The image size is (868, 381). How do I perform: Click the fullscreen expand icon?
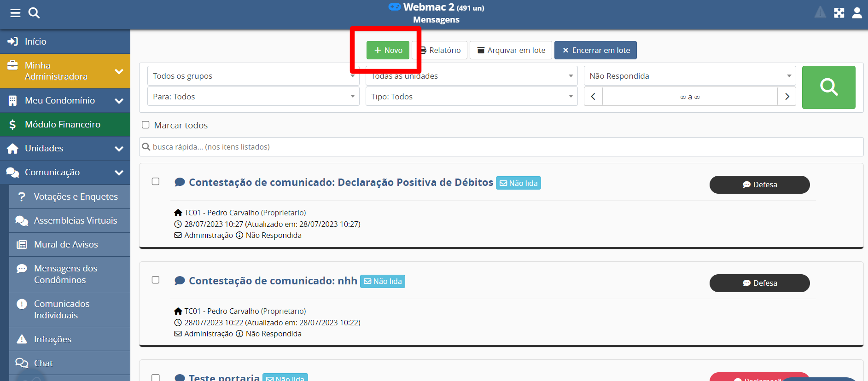click(x=839, y=13)
